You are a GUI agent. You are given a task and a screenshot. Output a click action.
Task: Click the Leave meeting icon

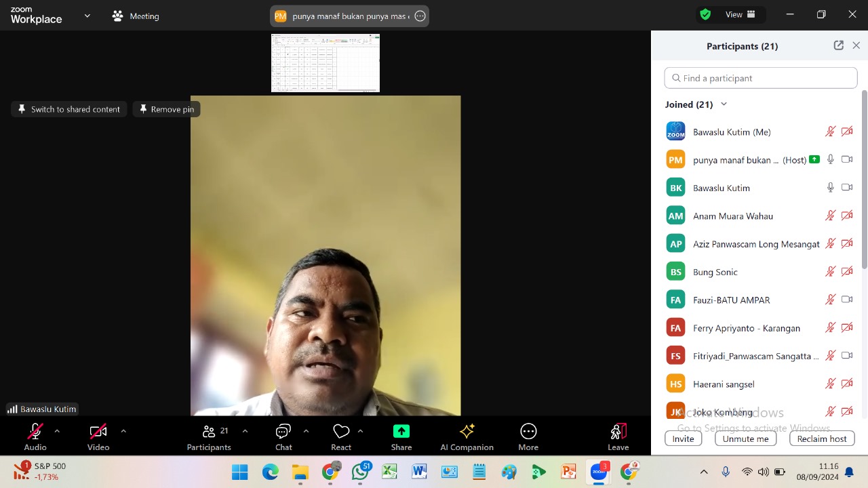[x=618, y=432]
